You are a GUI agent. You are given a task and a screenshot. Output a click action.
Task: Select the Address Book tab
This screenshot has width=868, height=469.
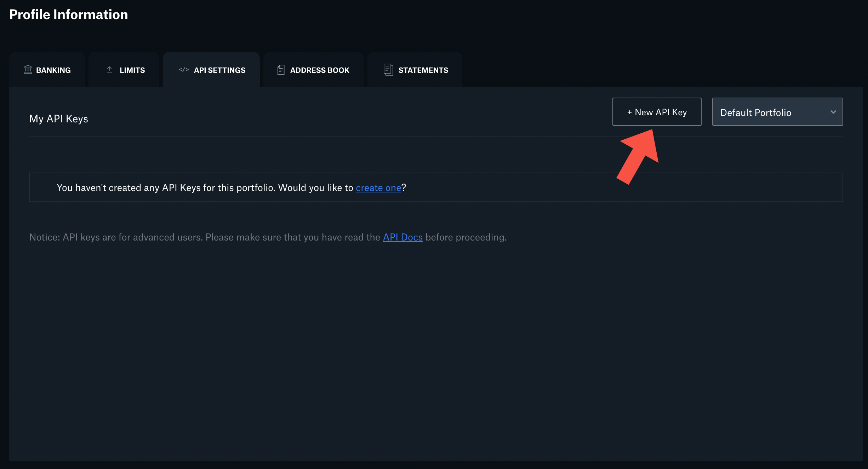313,70
